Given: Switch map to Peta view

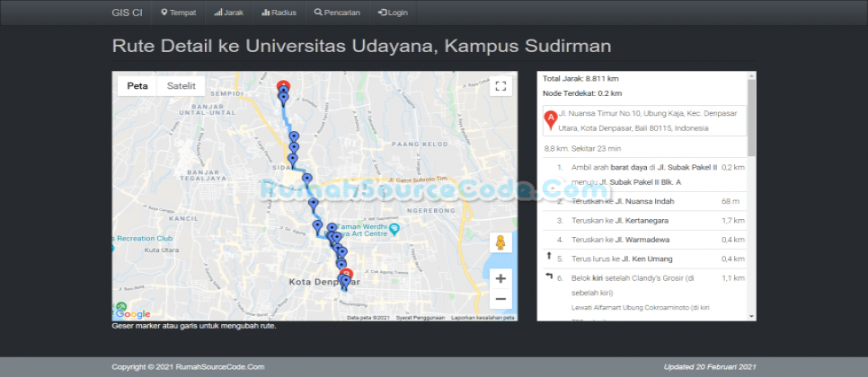Looking at the screenshot, I should [x=137, y=86].
